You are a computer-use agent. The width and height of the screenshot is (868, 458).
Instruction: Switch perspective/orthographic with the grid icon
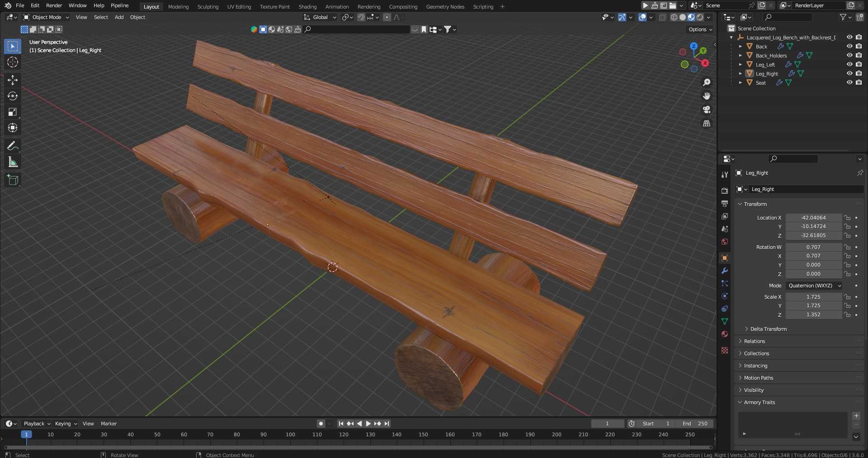tap(707, 123)
